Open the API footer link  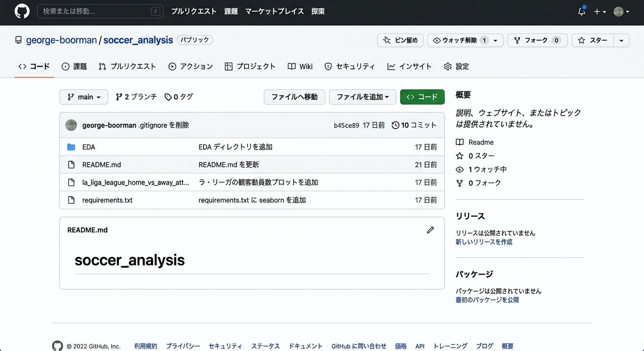[x=420, y=346]
